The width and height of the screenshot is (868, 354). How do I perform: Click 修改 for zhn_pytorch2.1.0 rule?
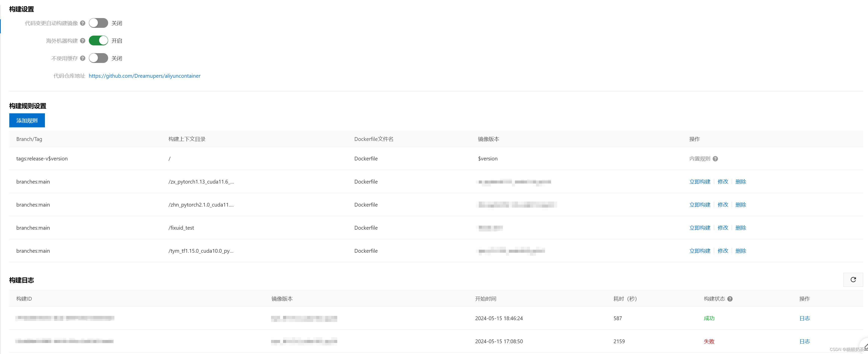(x=723, y=205)
